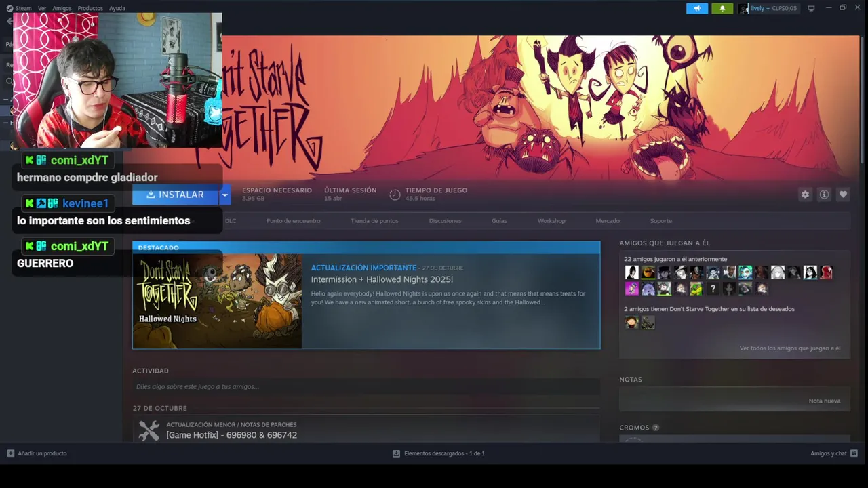Click the streamer webcam overlay

tap(117, 80)
